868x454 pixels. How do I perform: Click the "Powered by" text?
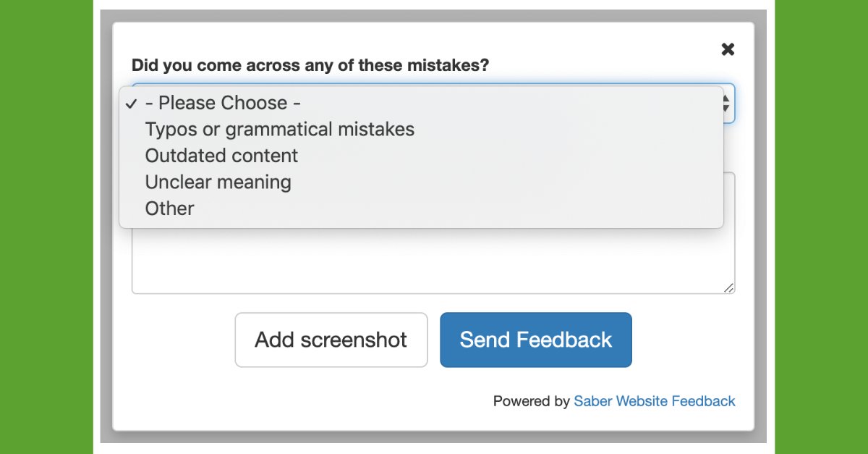532,401
